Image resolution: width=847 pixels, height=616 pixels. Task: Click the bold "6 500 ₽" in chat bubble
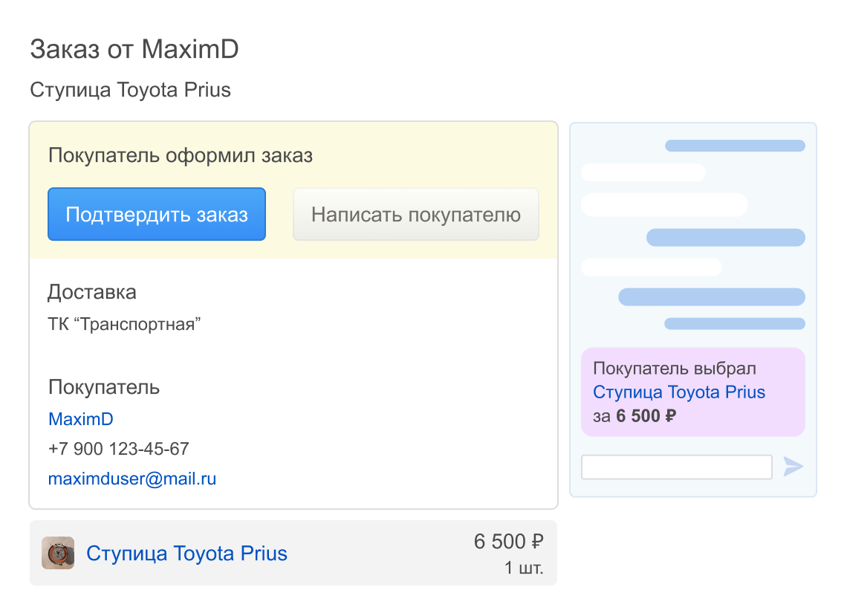coord(646,416)
